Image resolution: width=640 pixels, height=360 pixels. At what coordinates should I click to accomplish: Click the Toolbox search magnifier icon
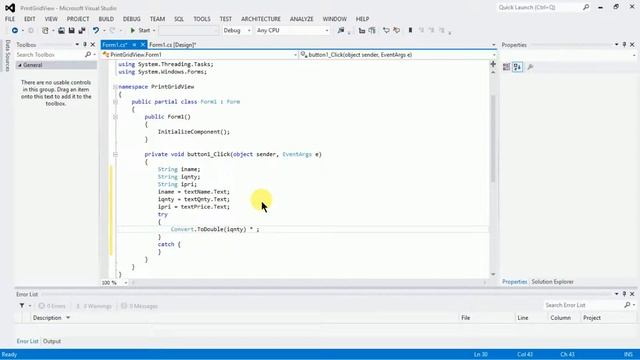pos(88,54)
